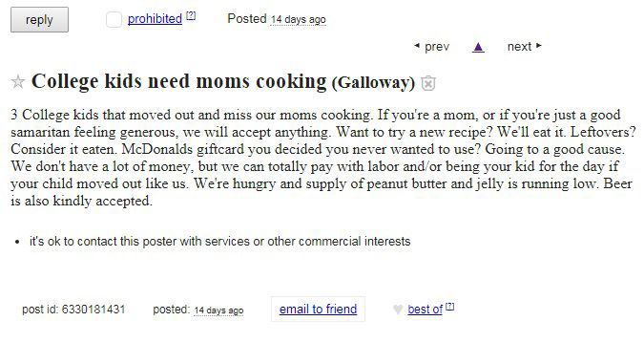Click the Galloway location text
The width and height of the screenshot is (644, 364).
point(373,82)
